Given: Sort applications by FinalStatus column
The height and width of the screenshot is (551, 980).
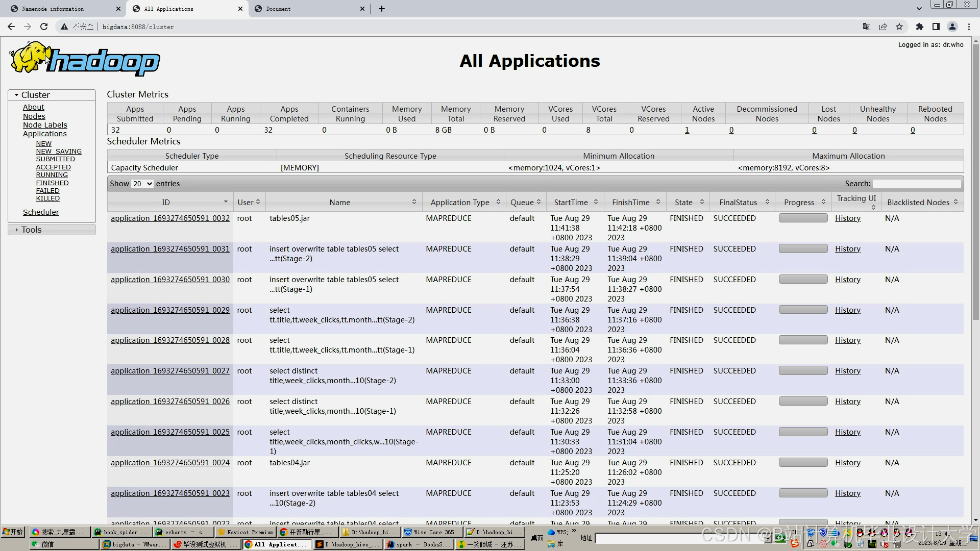Looking at the screenshot, I should (738, 202).
